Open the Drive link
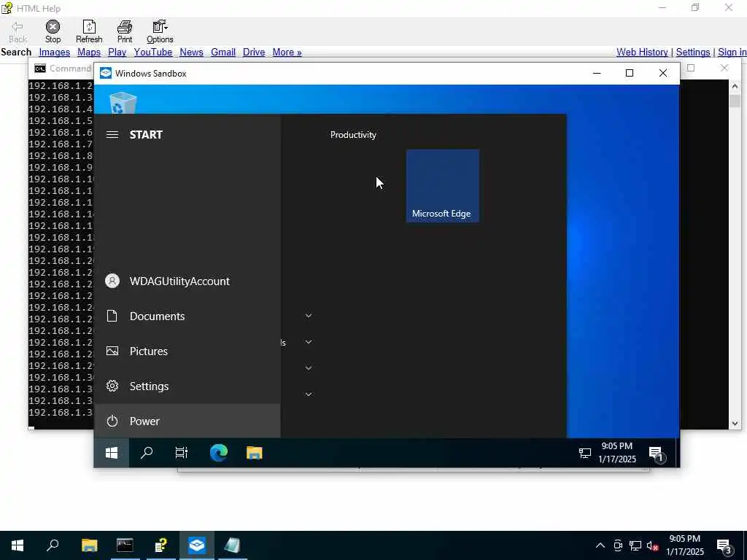The height and width of the screenshot is (560, 747). click(x=254, y=52)
